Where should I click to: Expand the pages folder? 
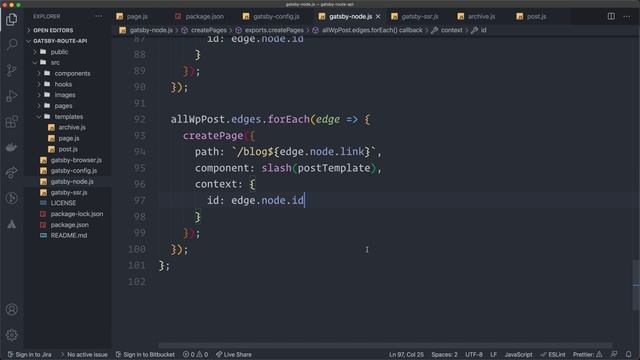click(x=63, y=106)
